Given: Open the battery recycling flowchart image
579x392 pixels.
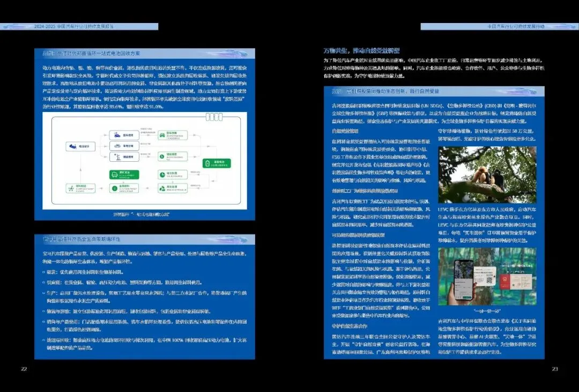Looking at the screenshot, I should click(x=145, y=161).
